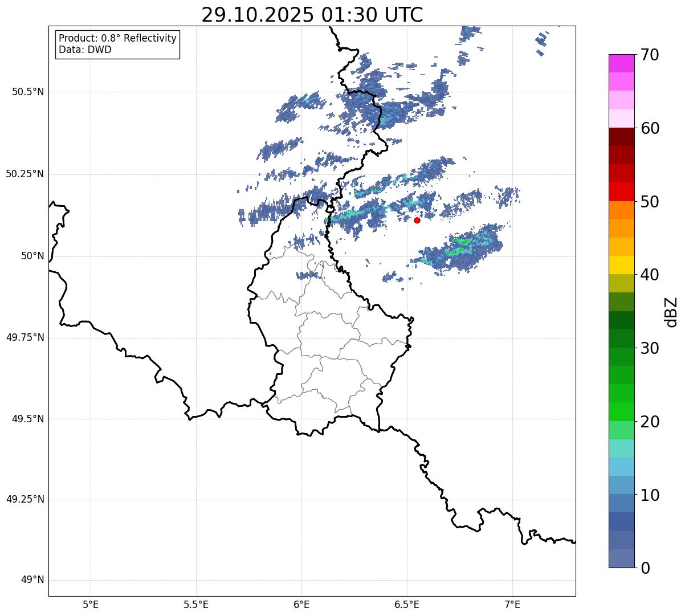Click the title "29.10.2025 01:30 UTC"
685x616 pixels.
pos(312,15)
